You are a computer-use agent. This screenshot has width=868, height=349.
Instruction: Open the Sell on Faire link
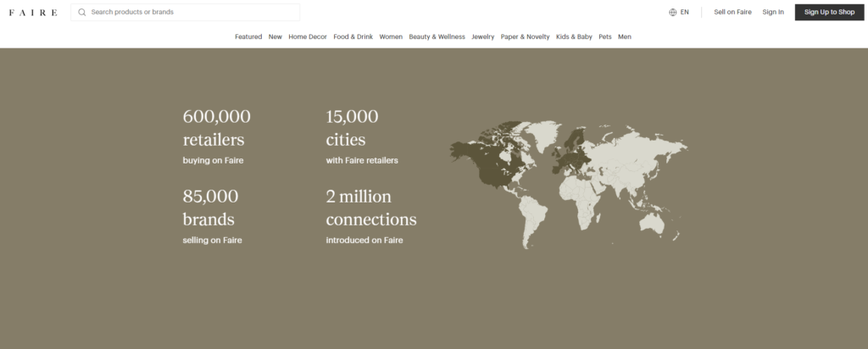coord(732,12)
